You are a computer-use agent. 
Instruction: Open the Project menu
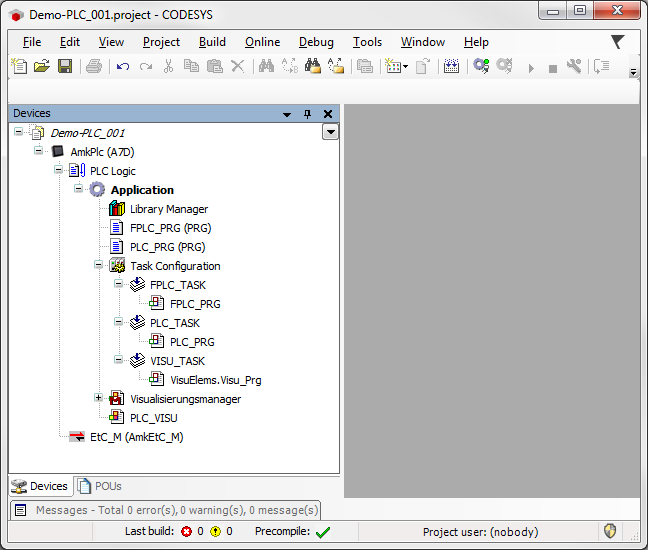tap(161, 42)
